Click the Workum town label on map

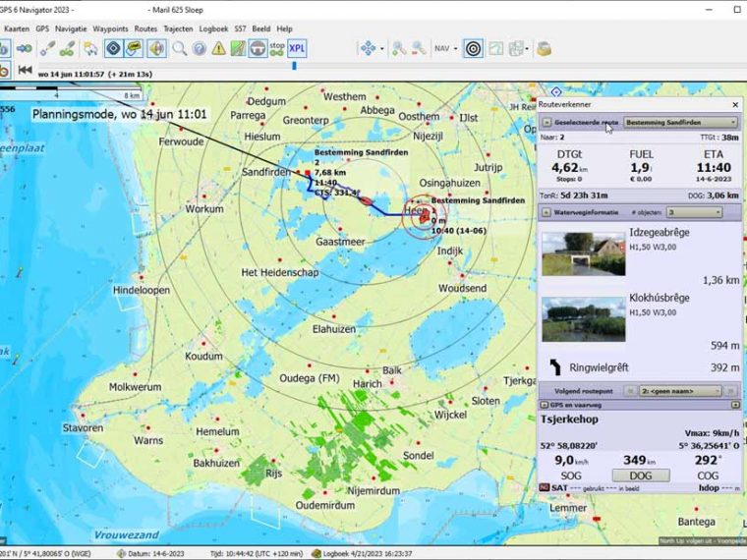(x=204, y=208)
